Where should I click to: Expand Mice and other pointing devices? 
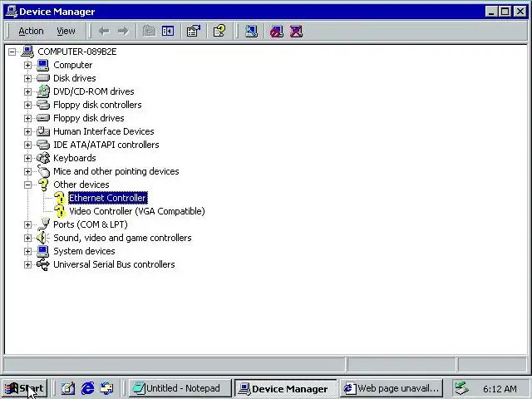coord(27,171)
